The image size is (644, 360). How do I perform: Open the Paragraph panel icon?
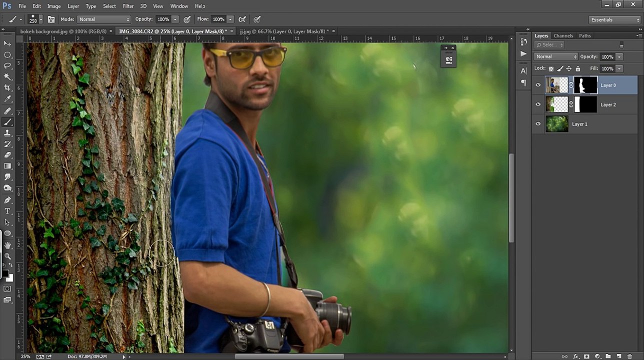pos(523,83)
